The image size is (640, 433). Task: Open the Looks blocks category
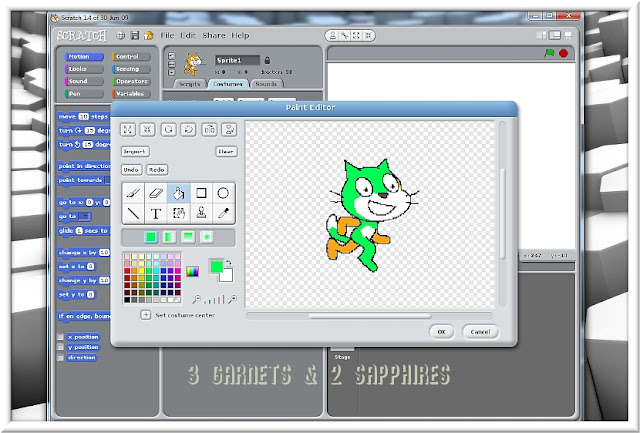[84, 69]
